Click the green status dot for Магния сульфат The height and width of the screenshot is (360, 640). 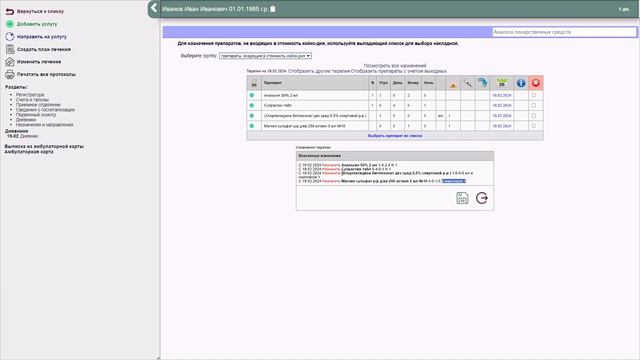252,126
